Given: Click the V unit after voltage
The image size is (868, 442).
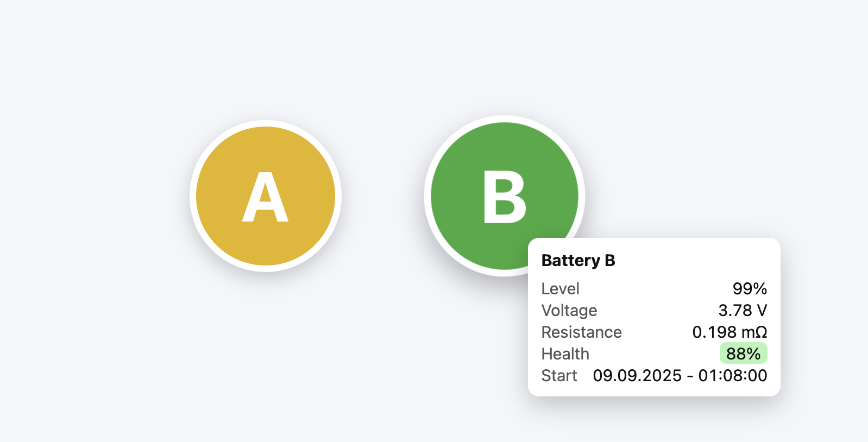Looking at the screenshot, I should tap(762, 311).
